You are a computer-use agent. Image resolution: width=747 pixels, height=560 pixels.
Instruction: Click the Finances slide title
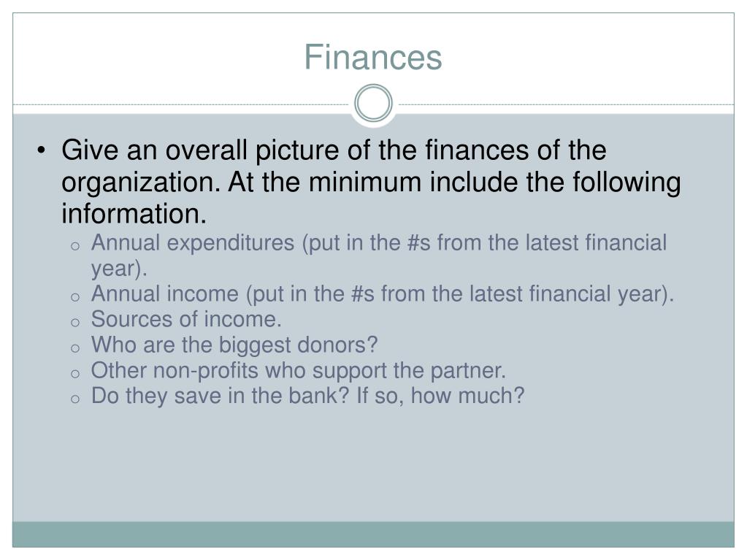pyautogui.click(x=373, y=57)
